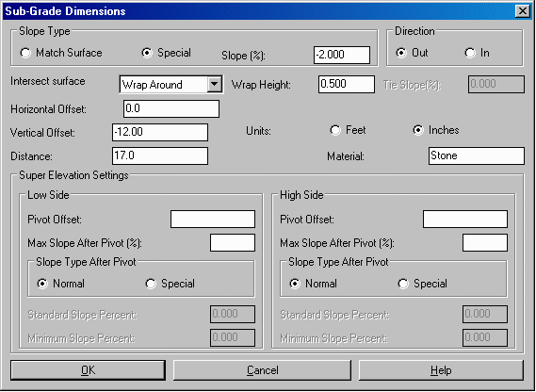Click the Distance input box
This screenshot has height=392, width=536.
pos(160,156)
